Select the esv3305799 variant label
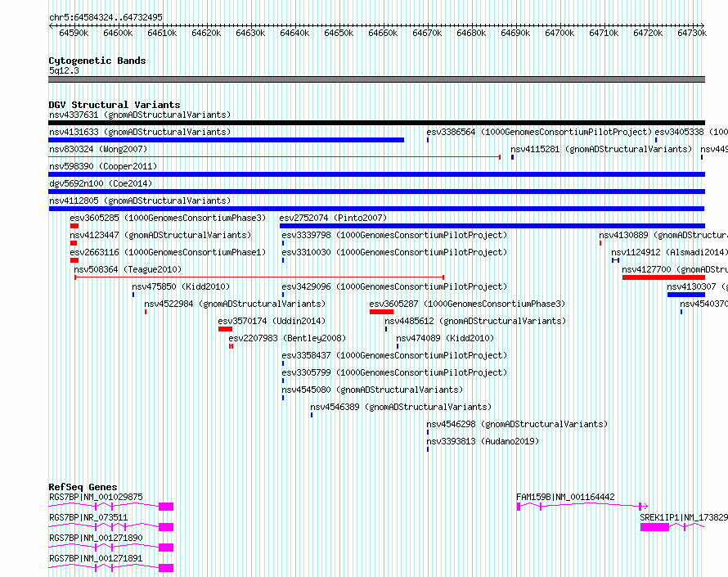728x577 pixels. click(x=394, y=372)
